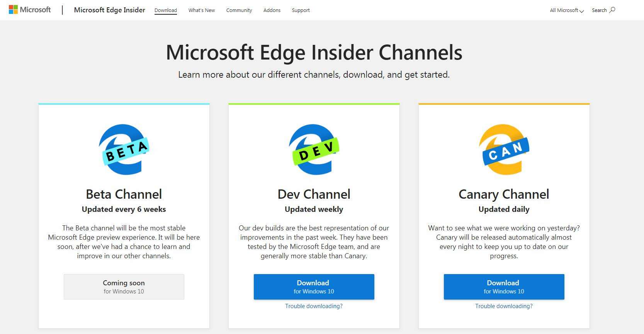Click the Microsoft four-square logo icon
Screen dimensions: 644x334
pos(13,10)
